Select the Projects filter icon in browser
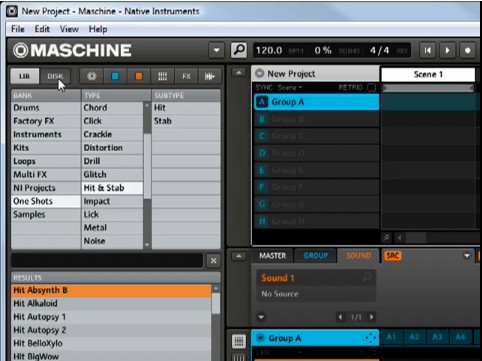This screenshot has height=361, width=482. click(92, 76)
